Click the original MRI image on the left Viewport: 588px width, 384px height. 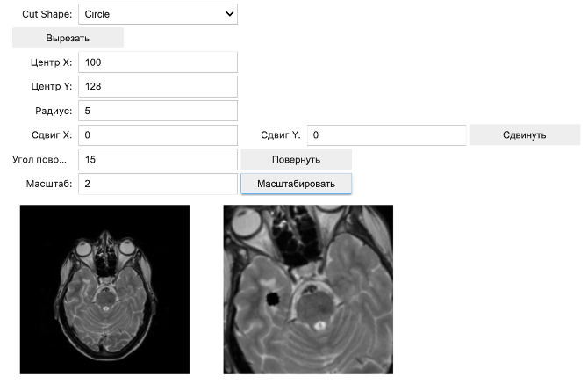(104, 289)
